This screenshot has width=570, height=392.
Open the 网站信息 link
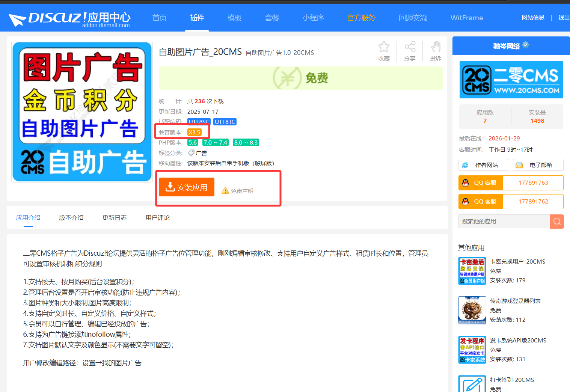[533, 18]
